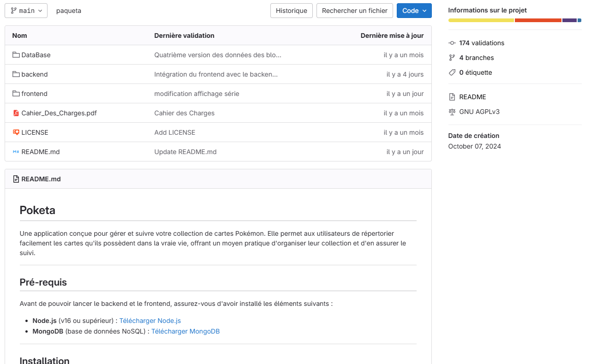Click the PDF icon beside Cahier_Des_Charges.pdf

(x=16, y=113)
